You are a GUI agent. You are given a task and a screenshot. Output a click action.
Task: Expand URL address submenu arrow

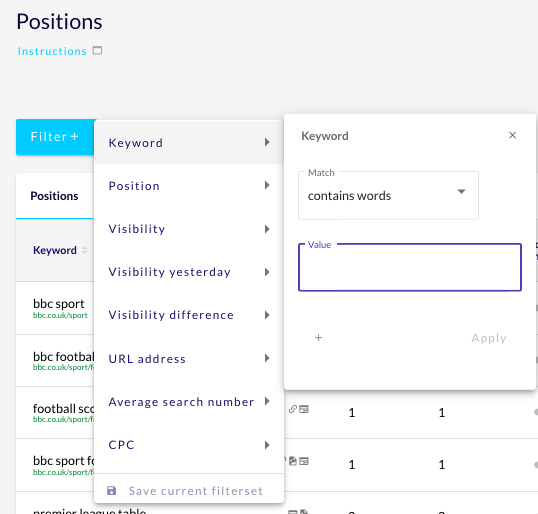(x=267, y=358)
